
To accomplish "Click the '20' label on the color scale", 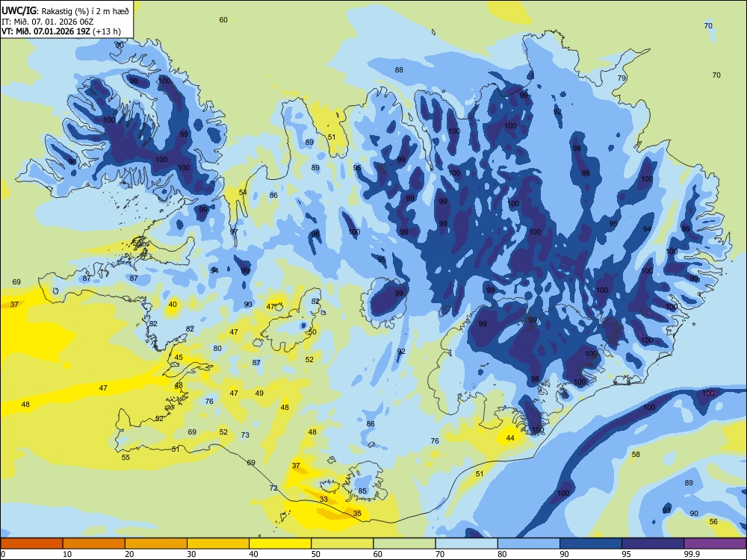I will pyautogui.click(x=129, y=554).
